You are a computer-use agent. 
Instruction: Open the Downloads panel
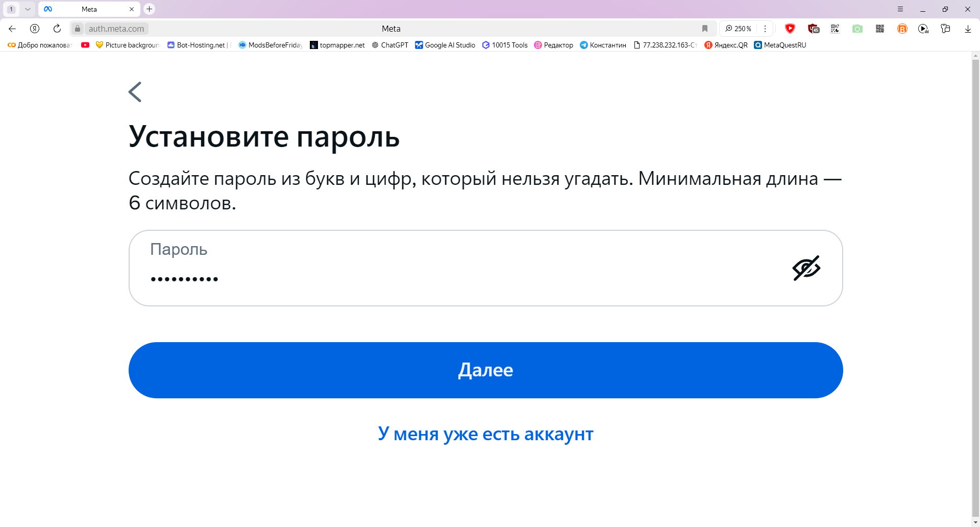[968, 29]
